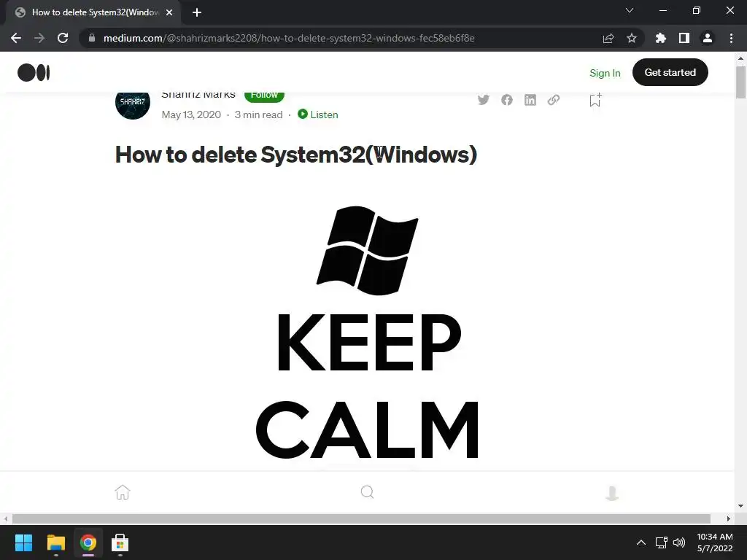Close the System32 article tab
This screenshot has height=560, width=747.
169,12
